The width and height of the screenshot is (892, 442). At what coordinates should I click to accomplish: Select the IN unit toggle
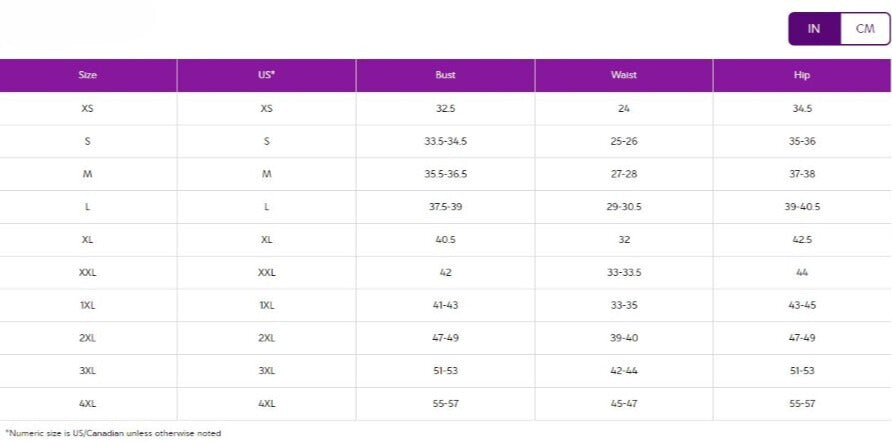tap(814, 29)
